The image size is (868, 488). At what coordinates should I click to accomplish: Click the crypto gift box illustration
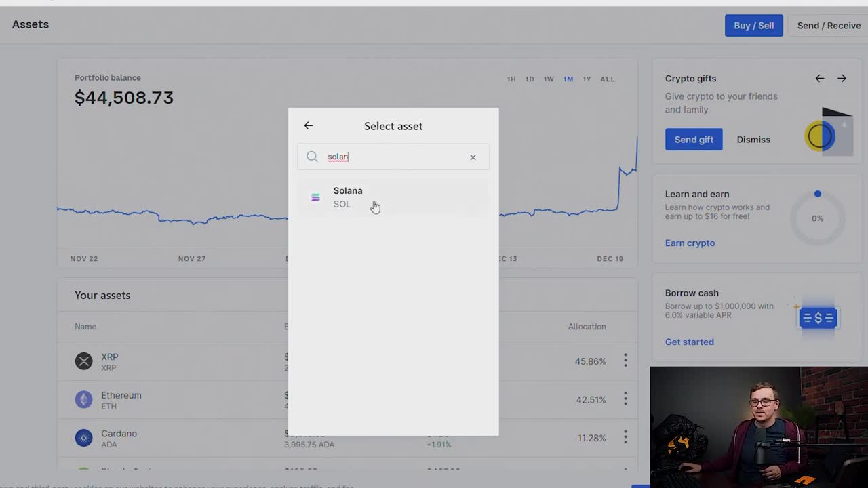point(829,131)
